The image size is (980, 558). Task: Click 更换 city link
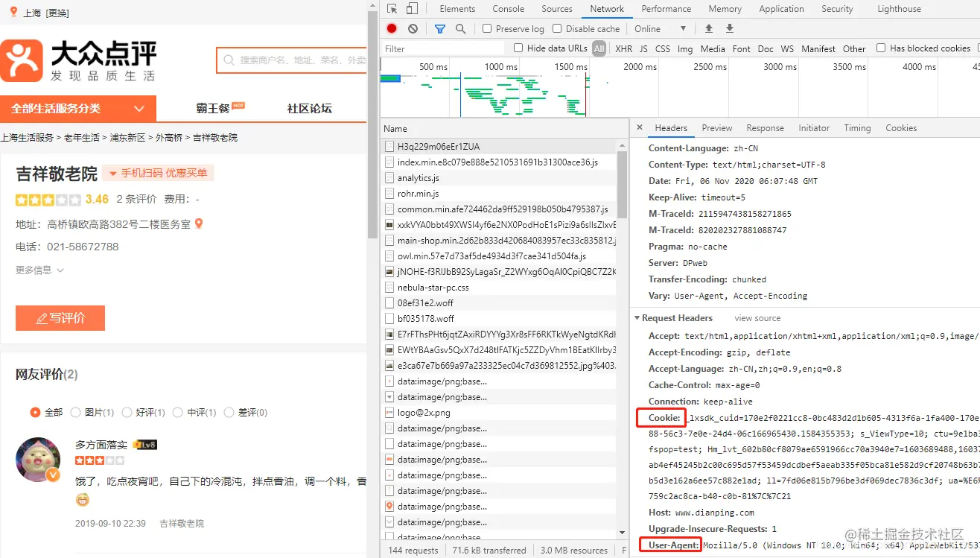tap(57, 13)
